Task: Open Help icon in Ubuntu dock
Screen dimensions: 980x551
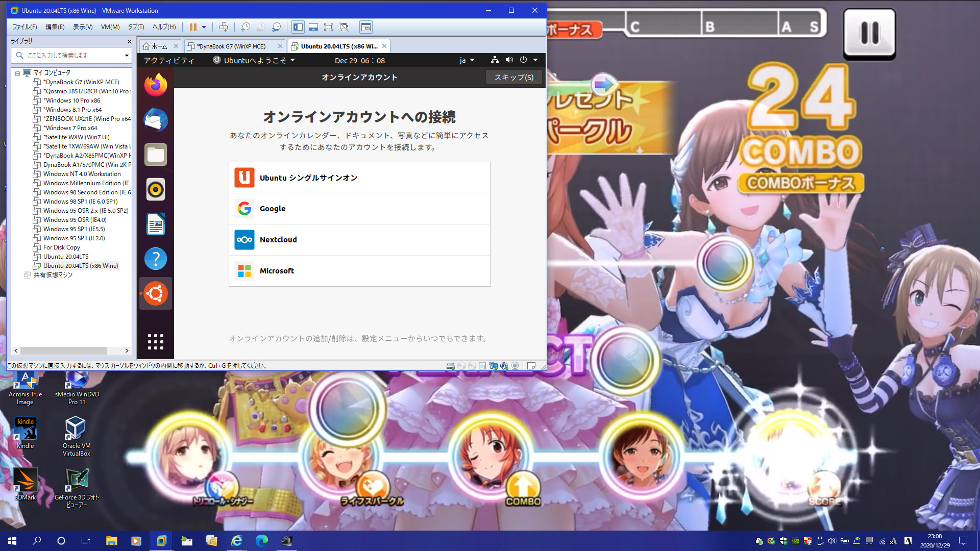Action: (x=156, y=259)
